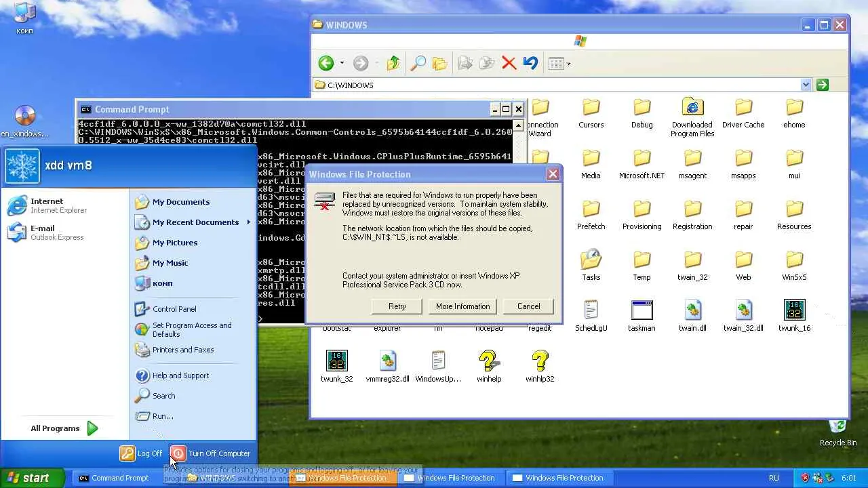Viewport: 868px width, 488px height.
Task: Click the Start button
Action: [33, 478]
